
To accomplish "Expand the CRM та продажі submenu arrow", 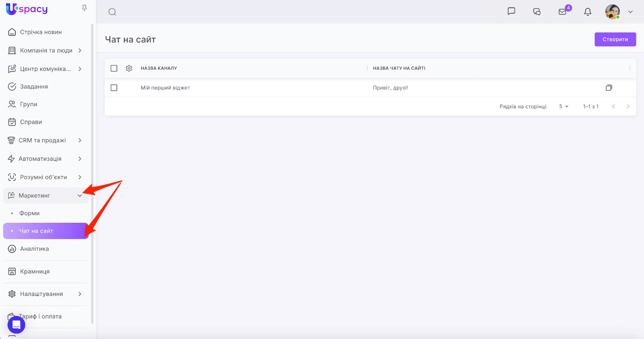I will coord(80,140).
